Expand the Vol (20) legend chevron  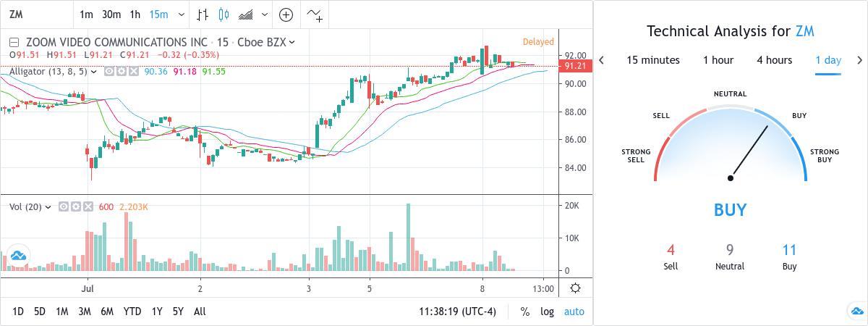coord(49,207)
